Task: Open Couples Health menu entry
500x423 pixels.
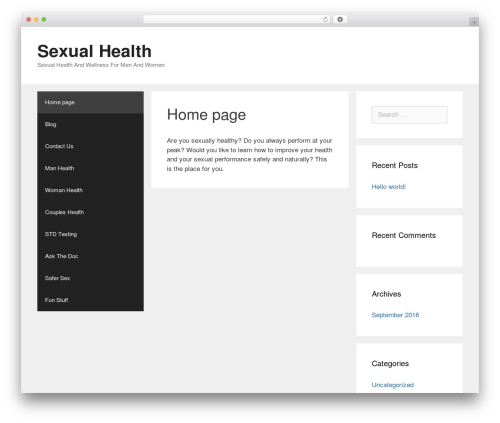Action: (90, 212)
